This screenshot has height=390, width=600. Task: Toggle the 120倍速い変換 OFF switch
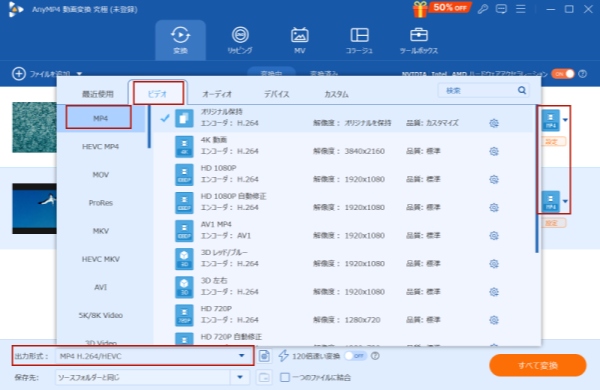pos(355,356)
